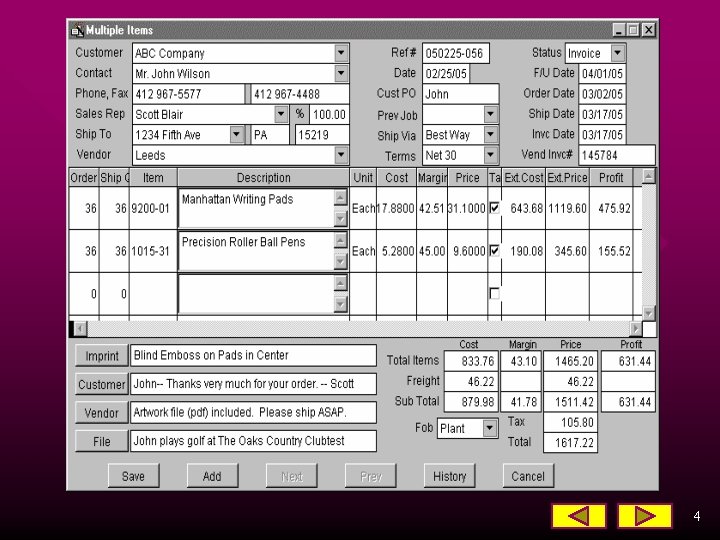Click the Ref# field 050225-056
Screen dimensions: 720x540
tap(456, 53)
